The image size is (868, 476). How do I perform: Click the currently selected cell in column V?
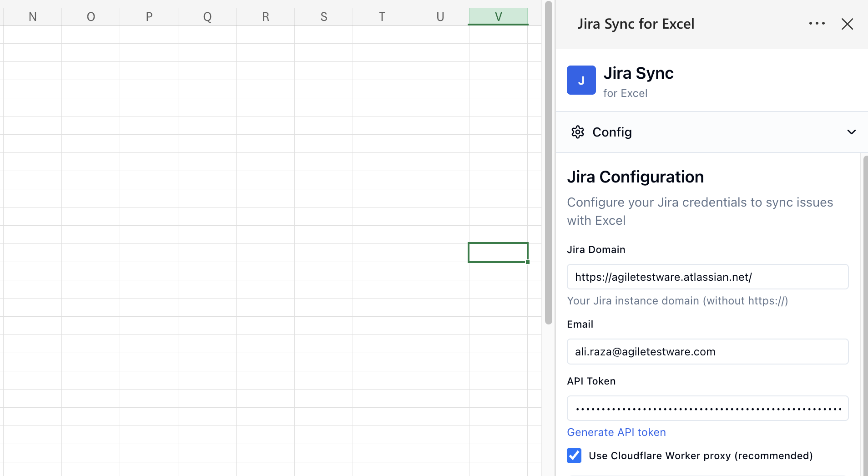pos(498,253)
